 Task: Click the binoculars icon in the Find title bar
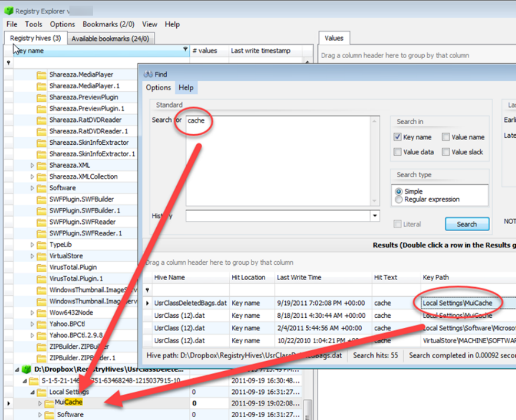149,74
